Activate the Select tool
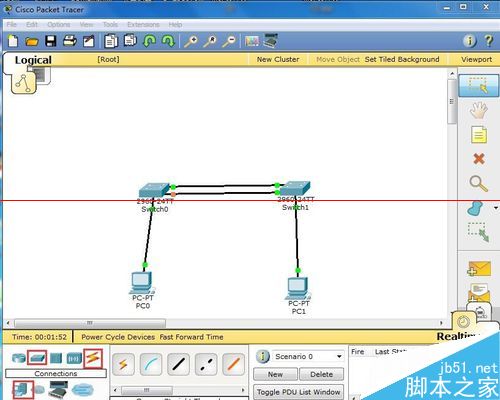This screenshot has width=500, height=400. (479, 85)
